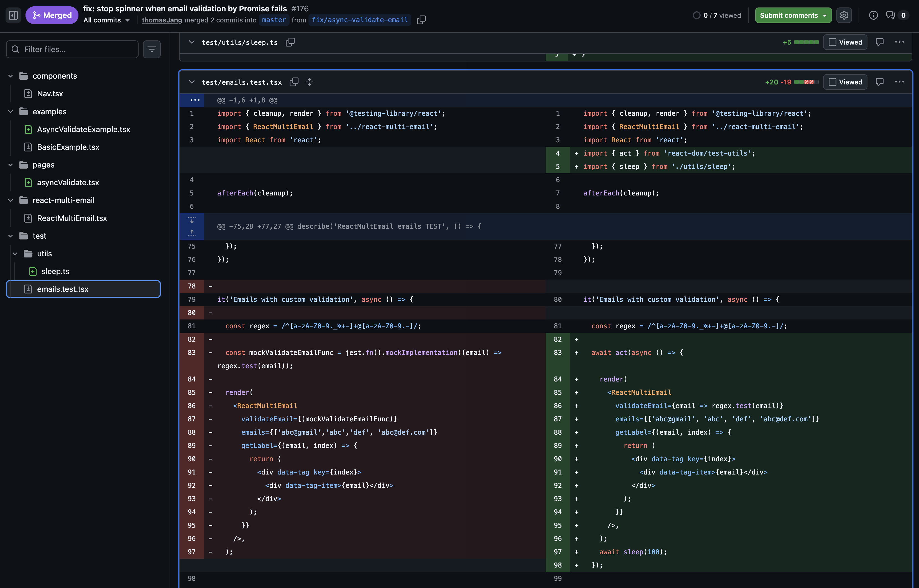Screen dimensions: 919x588
Task: Open diff view settings gear
Action: pyautogui.click(x=844, y=15)
